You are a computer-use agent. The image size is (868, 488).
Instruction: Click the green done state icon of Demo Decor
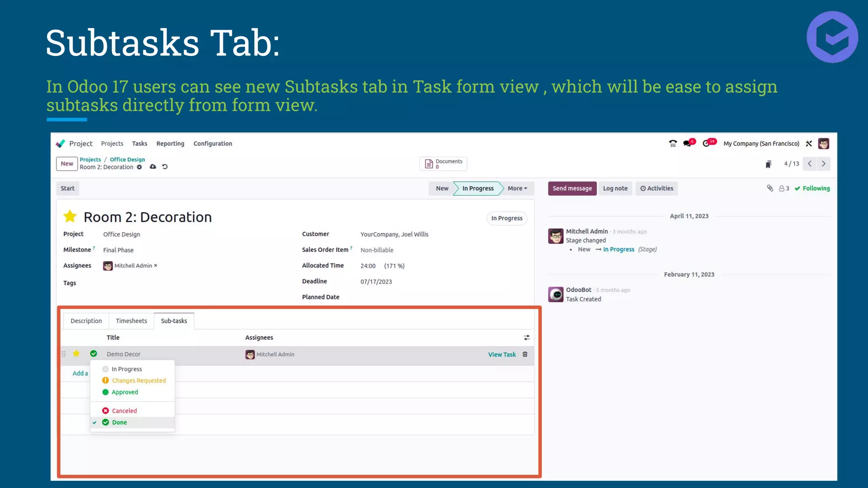click(x=94, y=354)
